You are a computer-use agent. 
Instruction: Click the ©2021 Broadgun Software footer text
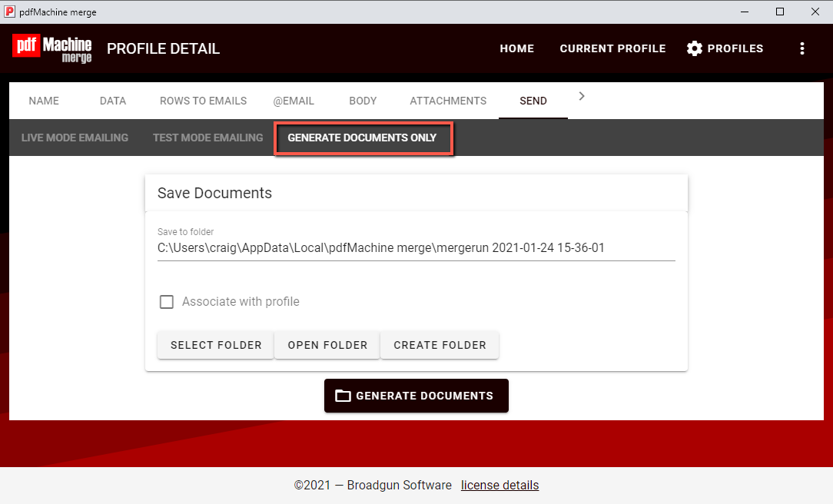click(x=373, y=486)
